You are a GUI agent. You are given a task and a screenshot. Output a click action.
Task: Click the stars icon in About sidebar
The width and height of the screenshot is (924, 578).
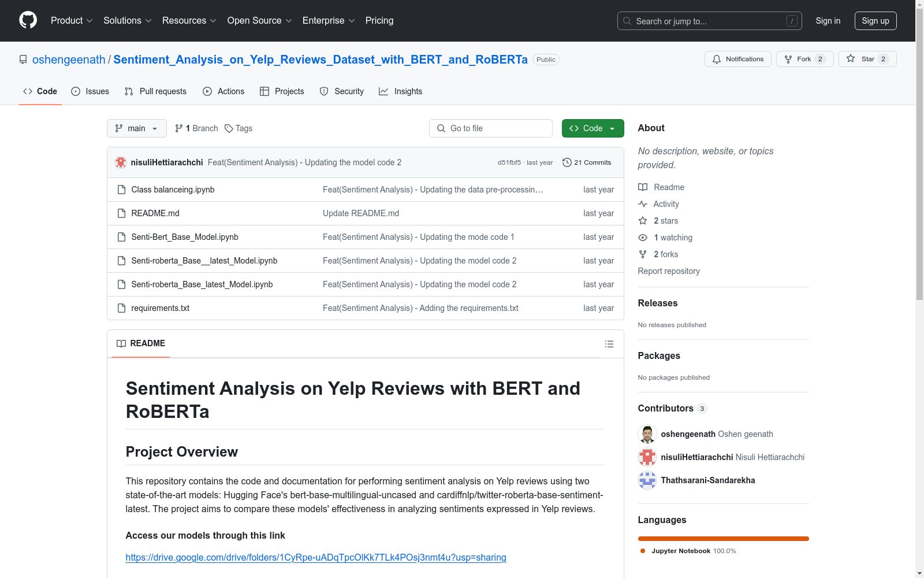click(x=643, y=221)
